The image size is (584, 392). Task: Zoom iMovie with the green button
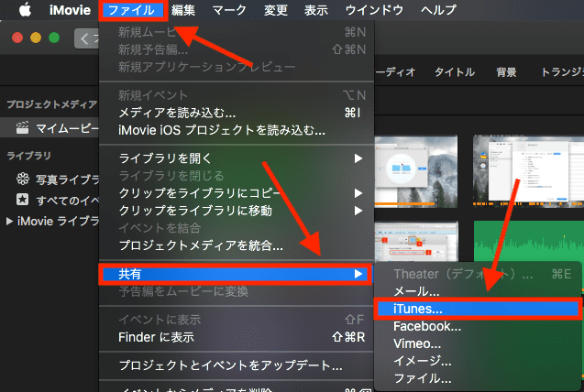point(54,38)
